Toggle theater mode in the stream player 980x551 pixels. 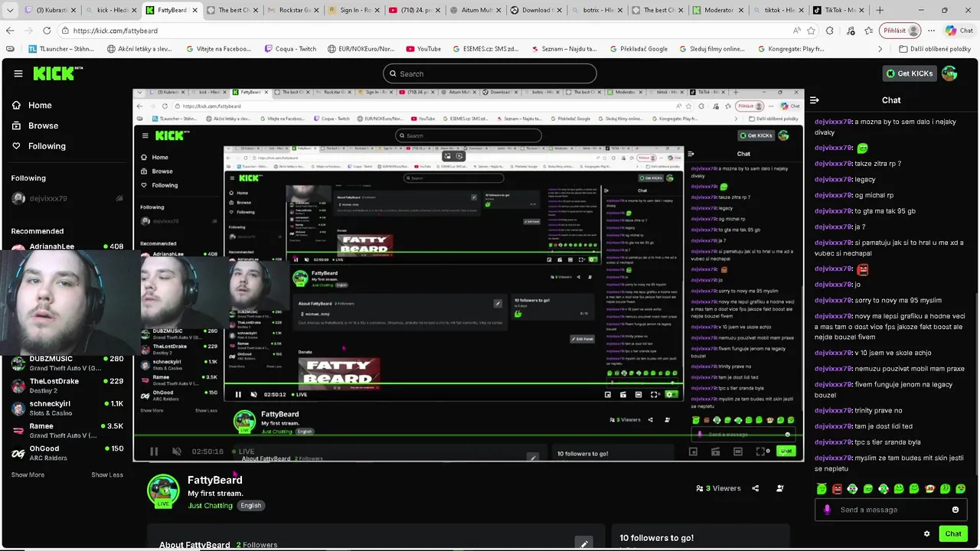(x=738, y=452)
